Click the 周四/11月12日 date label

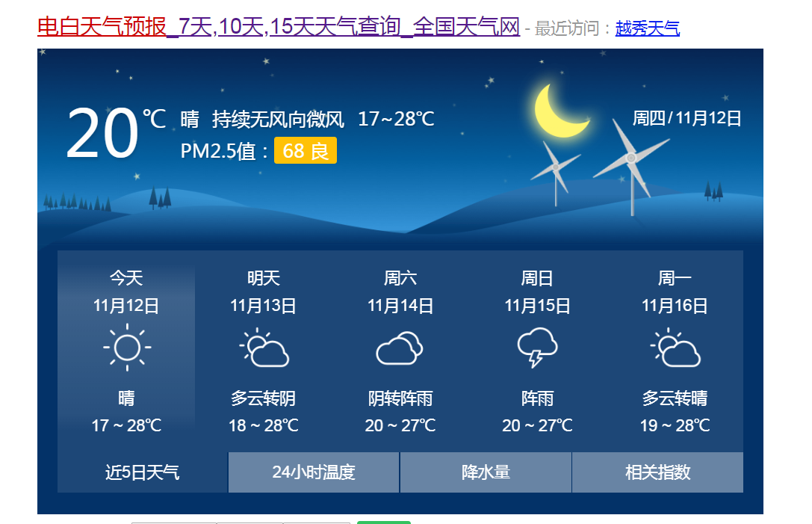click(687, 118)
